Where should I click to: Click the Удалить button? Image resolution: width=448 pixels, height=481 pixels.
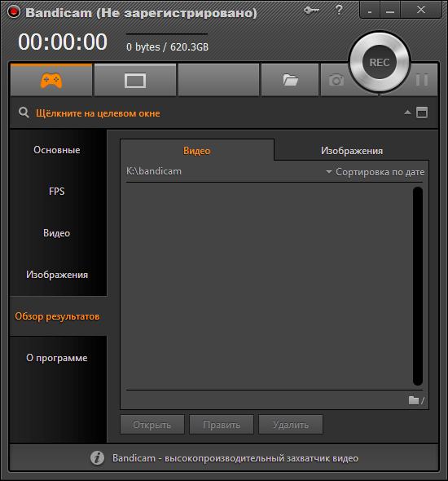(291, 425)
